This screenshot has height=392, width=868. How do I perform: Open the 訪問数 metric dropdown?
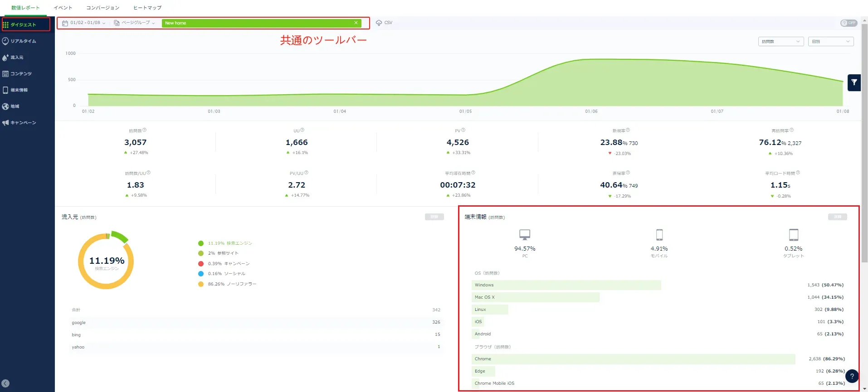[x=780, y=42]
